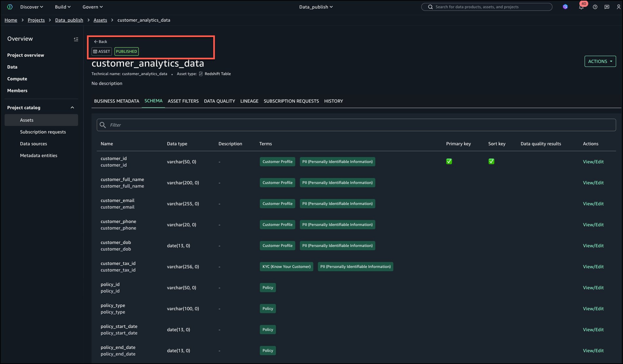Click the PII term tag on customer_tax_id
The height and width of the screenshot is (364, 623).
(355, 267)
